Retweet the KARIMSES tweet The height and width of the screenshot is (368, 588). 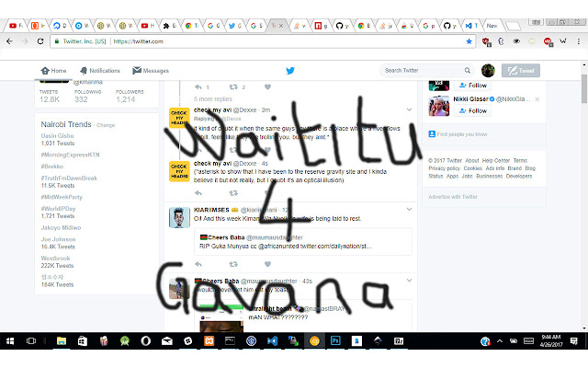click(233, 264)
